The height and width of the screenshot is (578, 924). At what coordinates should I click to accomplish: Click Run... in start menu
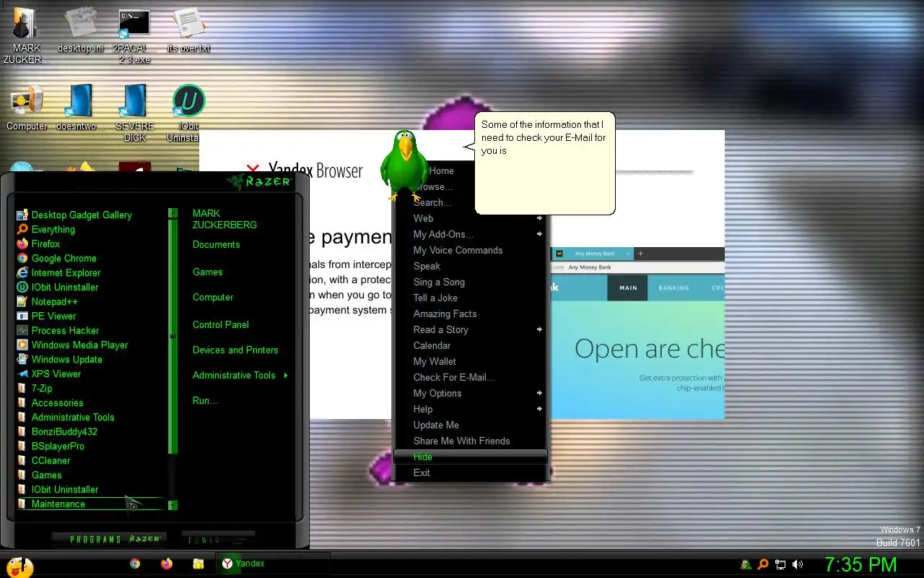pos(205,400)
